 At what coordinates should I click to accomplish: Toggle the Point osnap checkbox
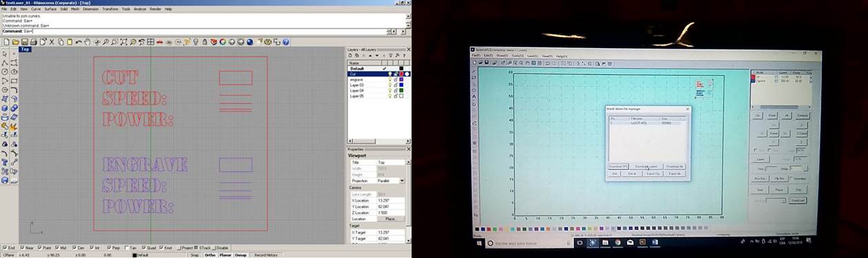(x=40, y=247)
